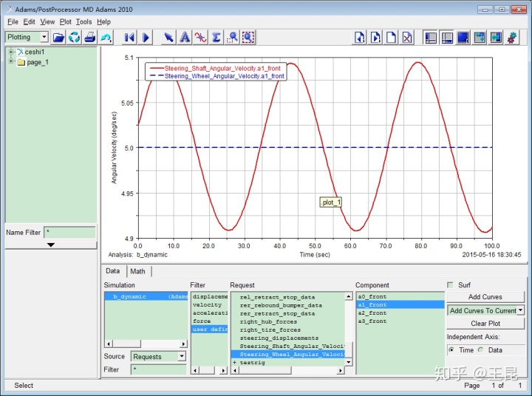The height and width of the screenshot is (396, 532).
Task: Open the Plotting mode dropdown
Action: (x=44, y=37)
